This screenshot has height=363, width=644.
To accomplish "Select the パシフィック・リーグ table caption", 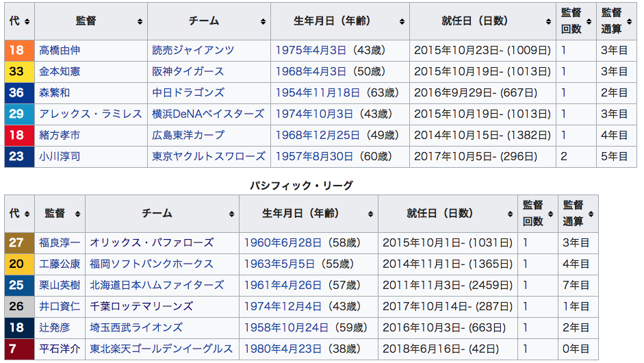I will tap(301, 186).
